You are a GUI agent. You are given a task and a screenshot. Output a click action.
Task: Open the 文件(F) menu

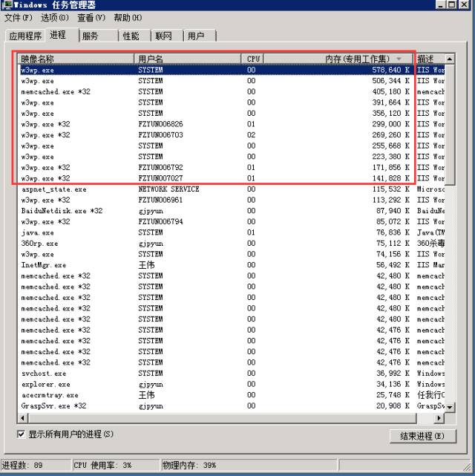(19, 18)
